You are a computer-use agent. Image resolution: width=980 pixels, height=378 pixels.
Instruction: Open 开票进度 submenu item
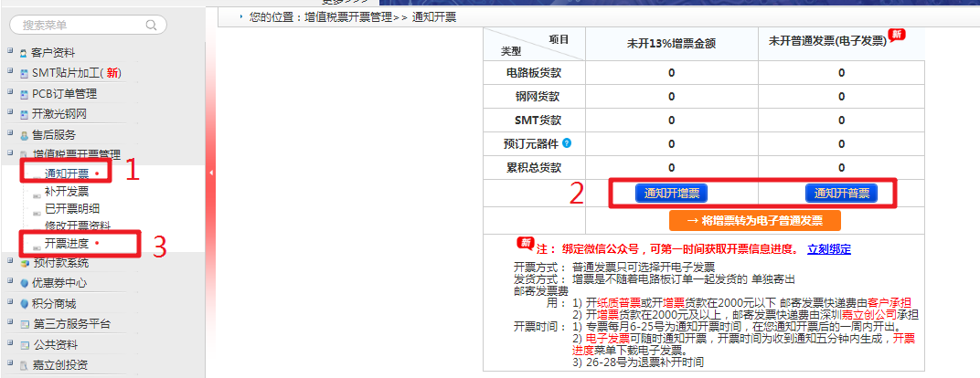coord(67,243)
